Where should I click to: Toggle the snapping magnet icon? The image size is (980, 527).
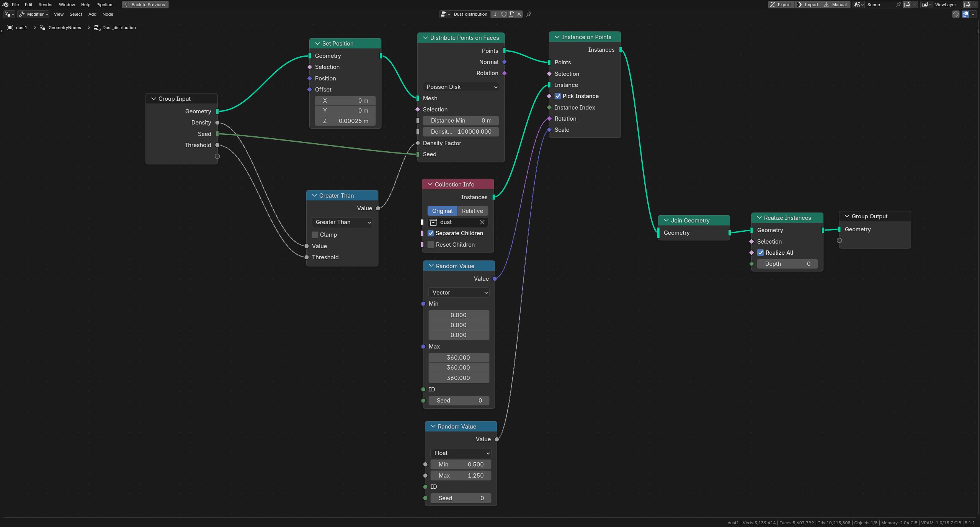tap(956, 14)
